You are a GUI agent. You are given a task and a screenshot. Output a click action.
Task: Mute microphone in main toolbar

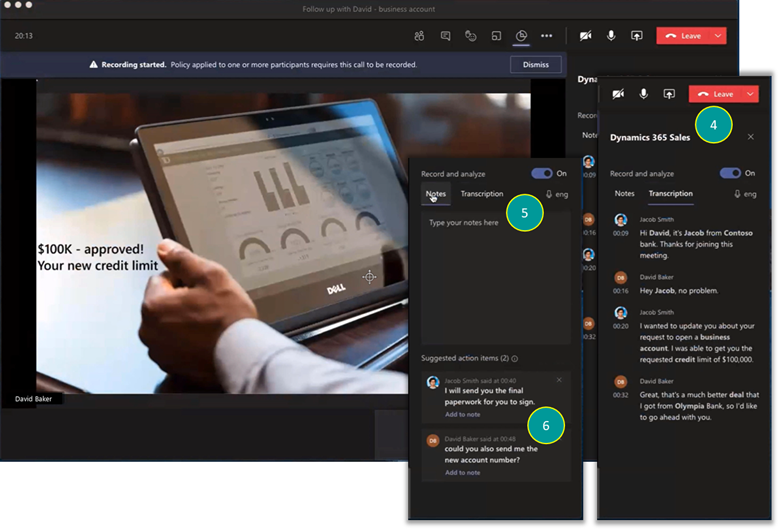coord(612,36)
